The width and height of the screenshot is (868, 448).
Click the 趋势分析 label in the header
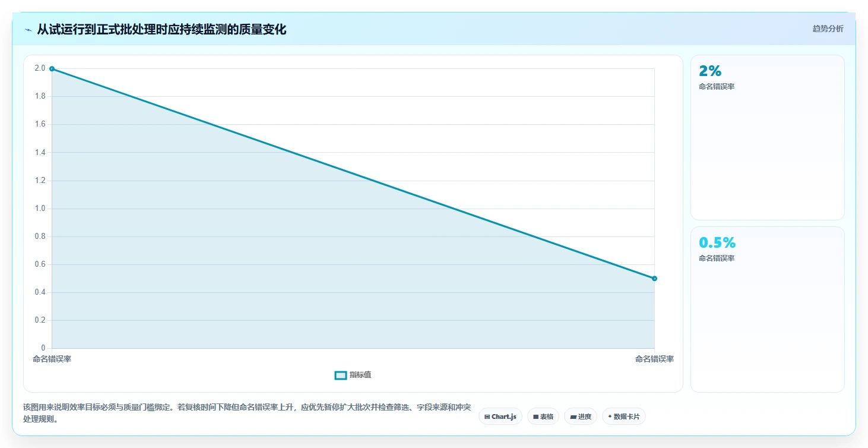tap(828, 29)
